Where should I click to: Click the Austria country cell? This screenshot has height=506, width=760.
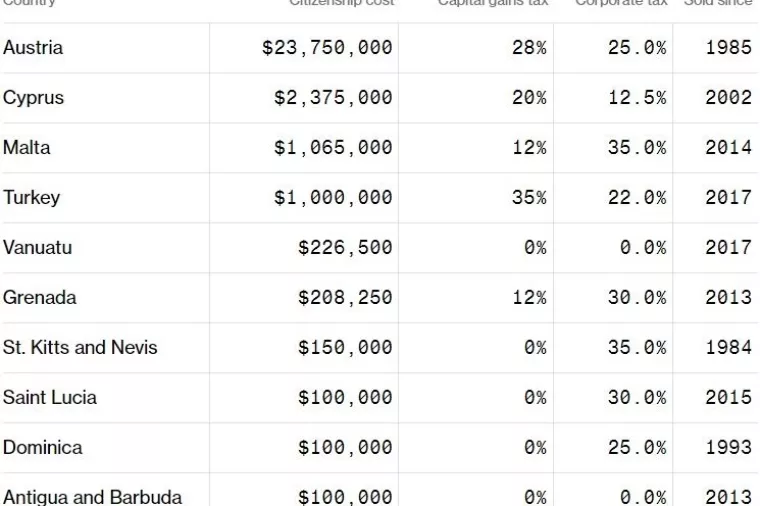(x=33, y=48)
